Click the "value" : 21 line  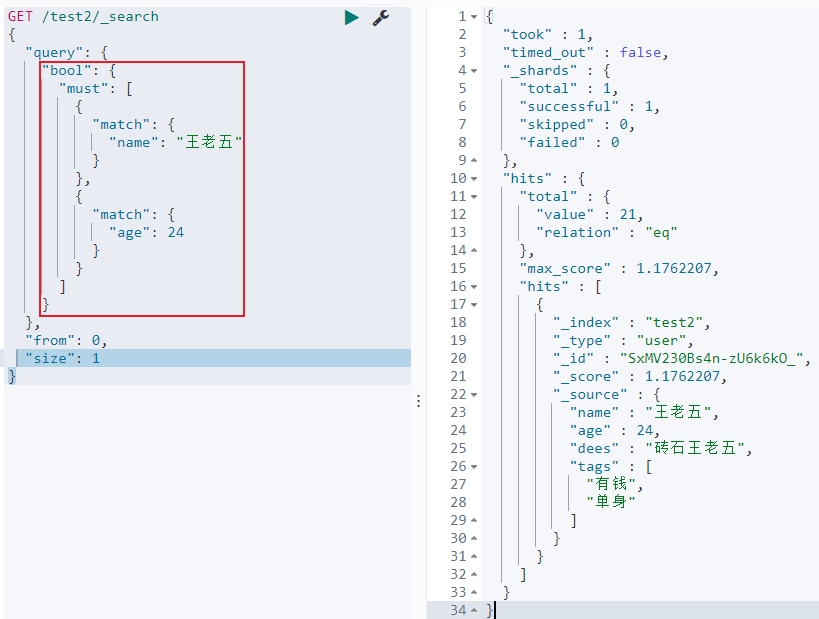click(589, 215)
